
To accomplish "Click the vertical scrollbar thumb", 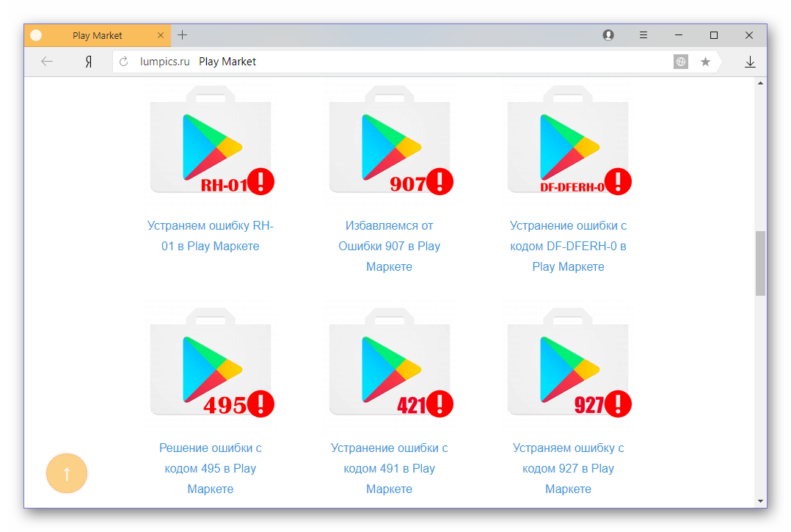I will 760,263.
